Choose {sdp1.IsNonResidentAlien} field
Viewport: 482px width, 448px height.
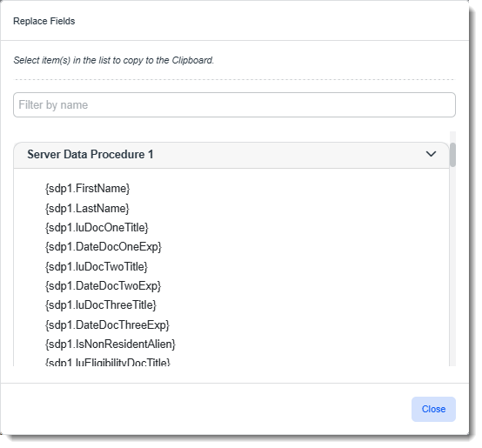coord(110,344)
